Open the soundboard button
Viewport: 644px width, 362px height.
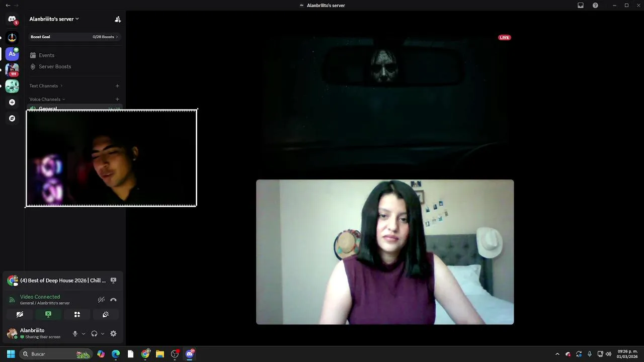pyautogui.click(x=106, y=314)
